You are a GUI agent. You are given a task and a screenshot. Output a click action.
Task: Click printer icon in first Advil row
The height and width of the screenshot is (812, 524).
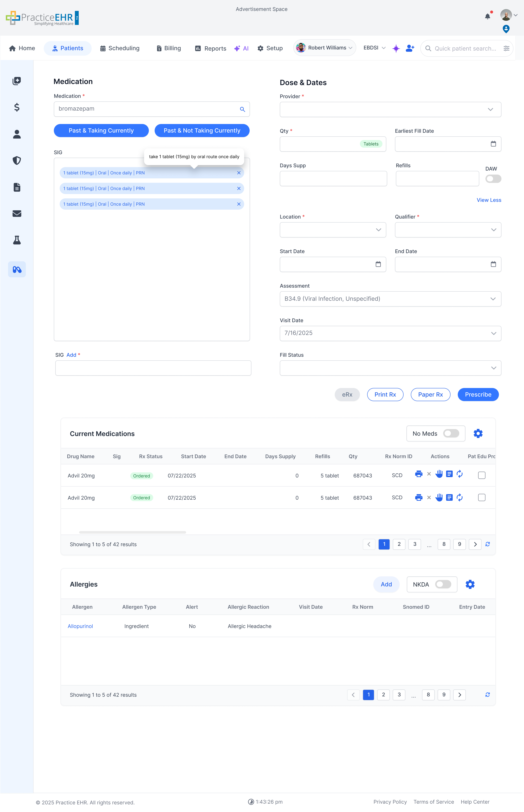[418, 474]
